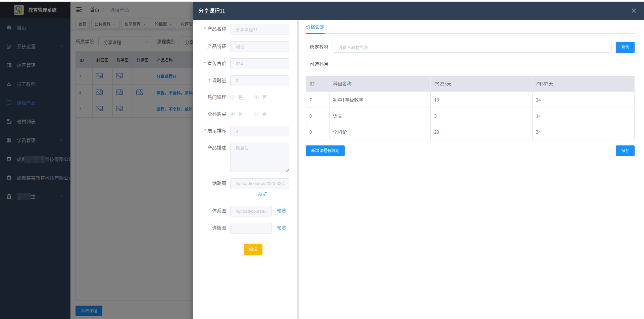The height and width of the screenshot is (319, 644).
Task: Select 否 for 热门课程
Action: [257, 97]
